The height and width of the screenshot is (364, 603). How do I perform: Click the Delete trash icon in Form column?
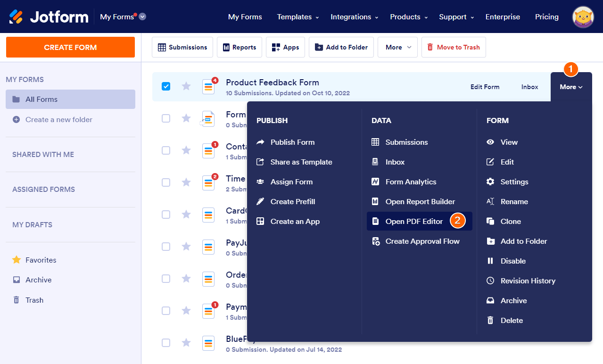click(x=490, y=321)
